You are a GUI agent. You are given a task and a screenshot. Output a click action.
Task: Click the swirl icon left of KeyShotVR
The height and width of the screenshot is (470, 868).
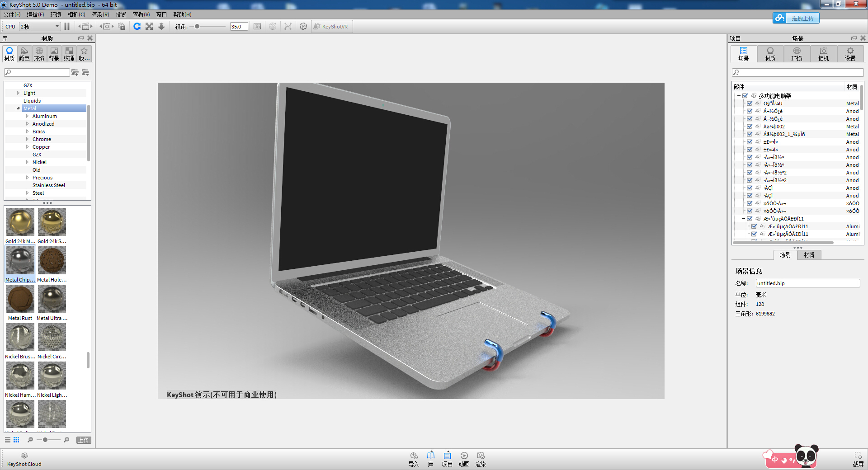click(303, 27)
